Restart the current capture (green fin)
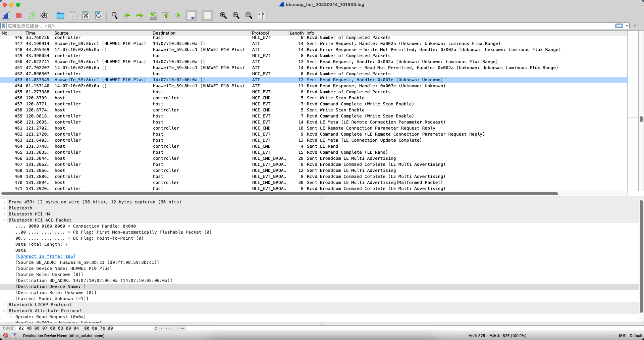 (32, 15)
